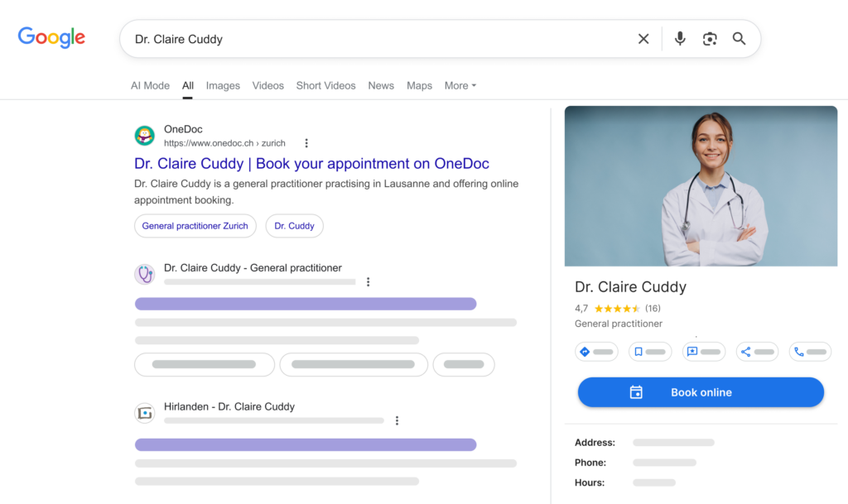Go to the Maps tab

point(419,85)
